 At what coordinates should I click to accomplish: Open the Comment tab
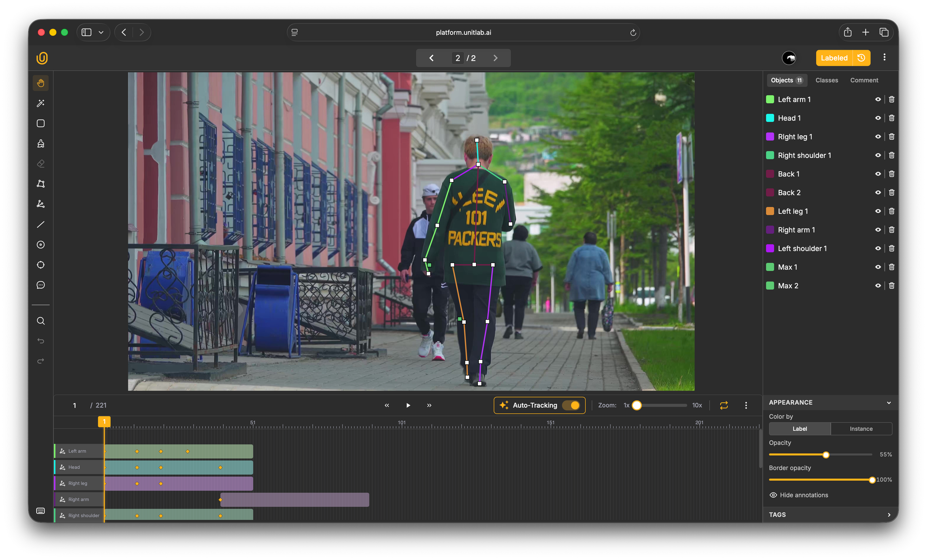coord(864,80)
